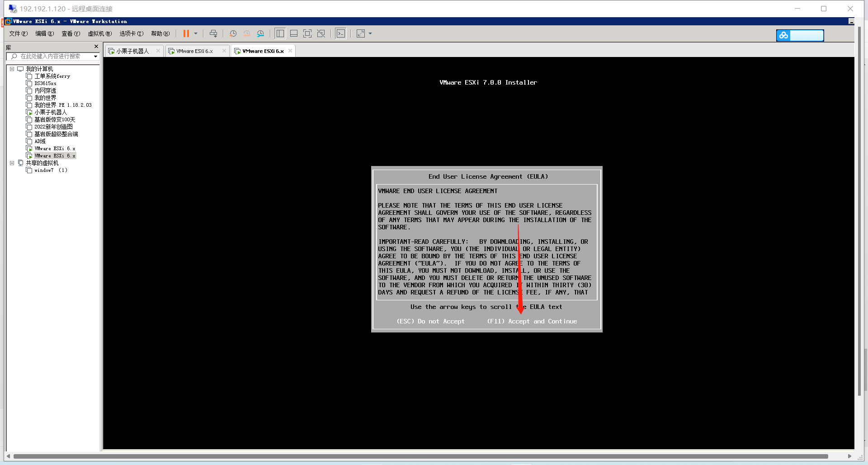
Task: Close the 小栗子机器人 tab
Action: pos(158,51)
